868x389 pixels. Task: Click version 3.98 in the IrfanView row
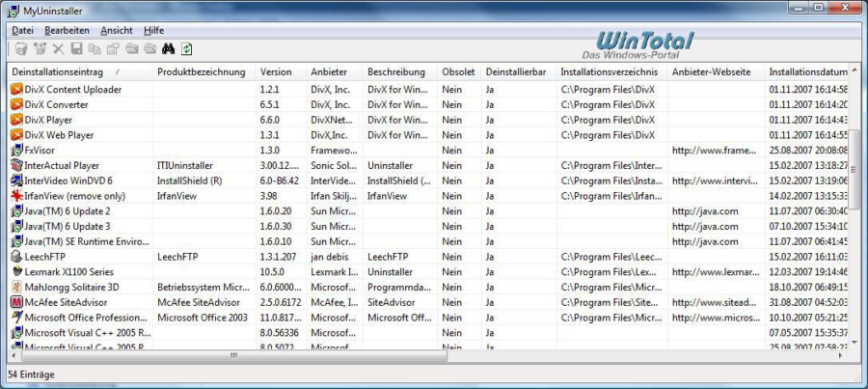(268, 196)
